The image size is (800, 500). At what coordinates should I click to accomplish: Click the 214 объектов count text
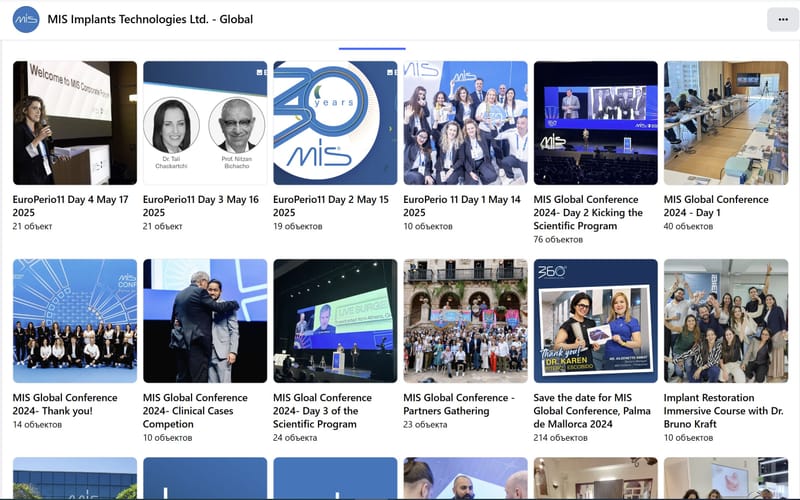[561, 438]
